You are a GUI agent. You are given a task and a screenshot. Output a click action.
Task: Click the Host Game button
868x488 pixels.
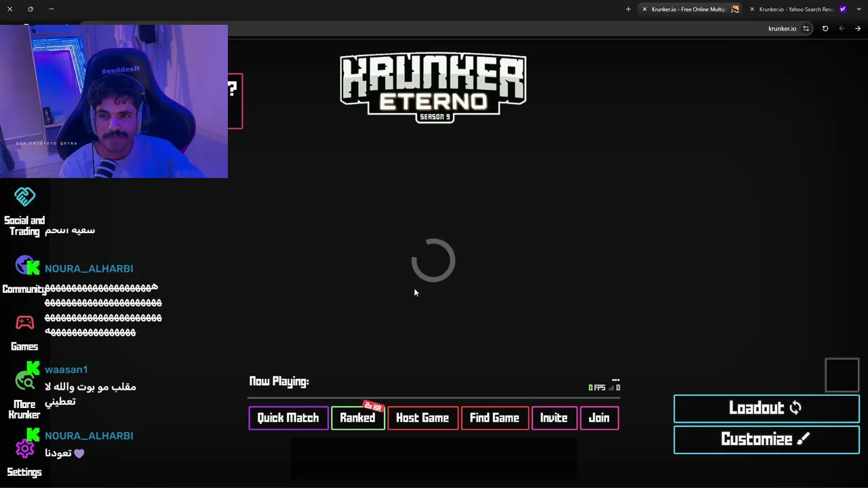pyautogui.click(x=422, y=418)
